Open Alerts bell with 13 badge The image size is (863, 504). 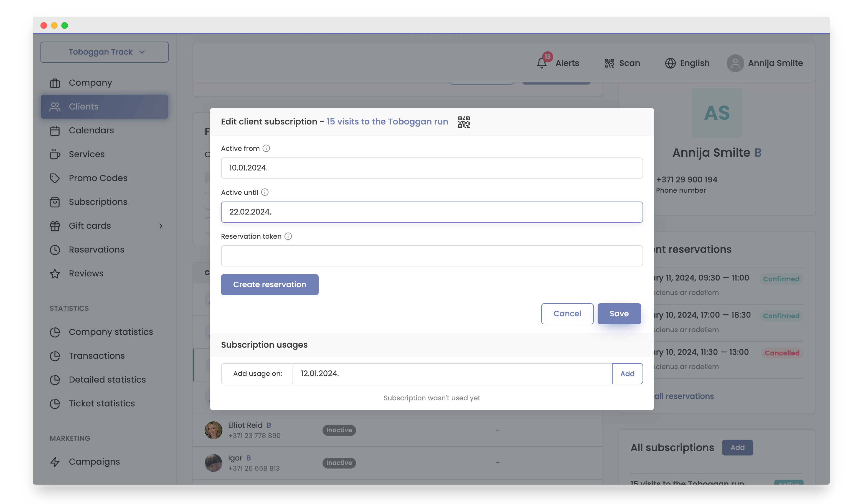coord(542,63)
